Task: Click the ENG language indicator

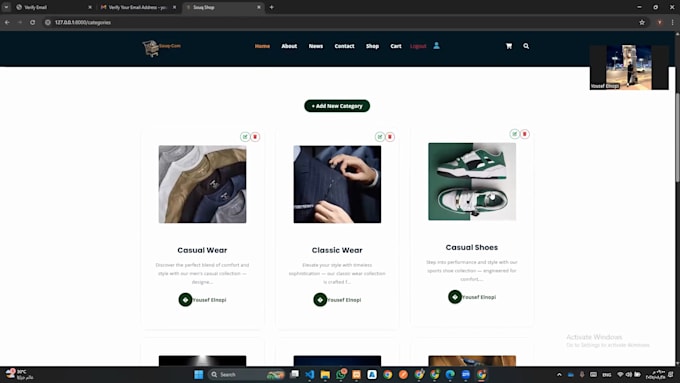Action: click(x=607, y=374)
